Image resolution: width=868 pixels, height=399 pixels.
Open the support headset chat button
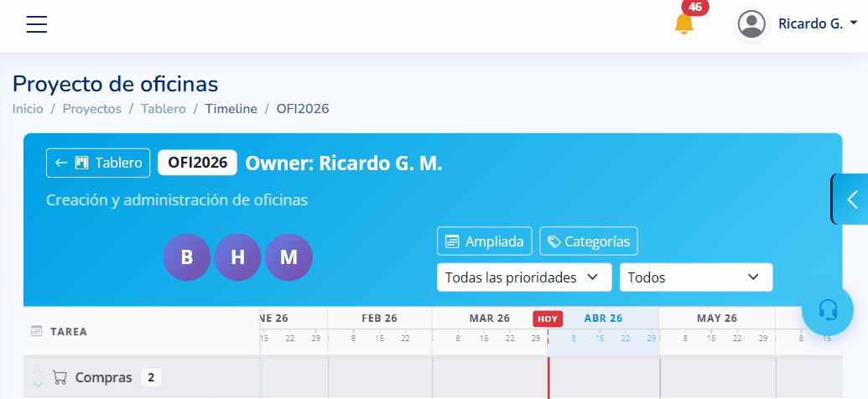828,310
